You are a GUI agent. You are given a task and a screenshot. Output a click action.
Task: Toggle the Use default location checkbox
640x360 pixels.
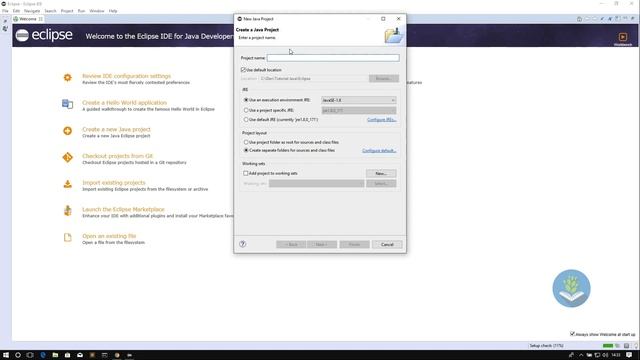(x=243, y=70)
